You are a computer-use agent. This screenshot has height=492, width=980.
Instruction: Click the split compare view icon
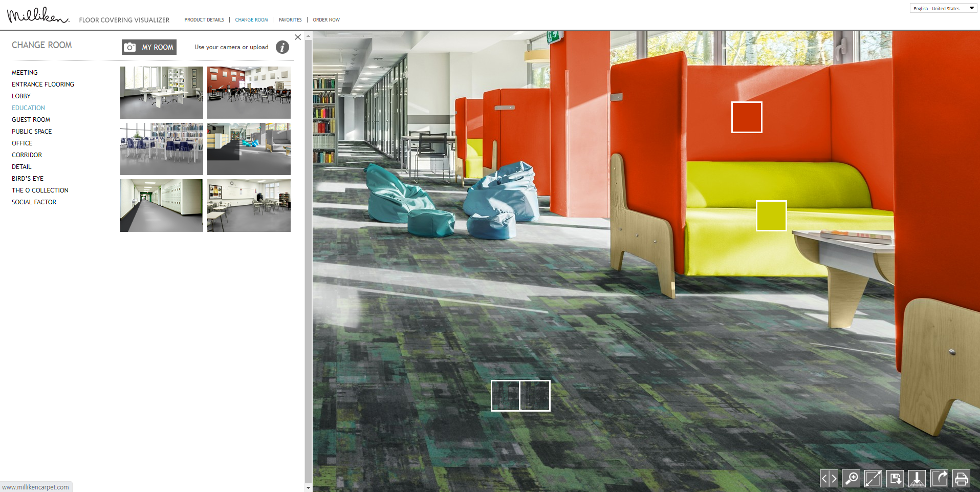829,479
